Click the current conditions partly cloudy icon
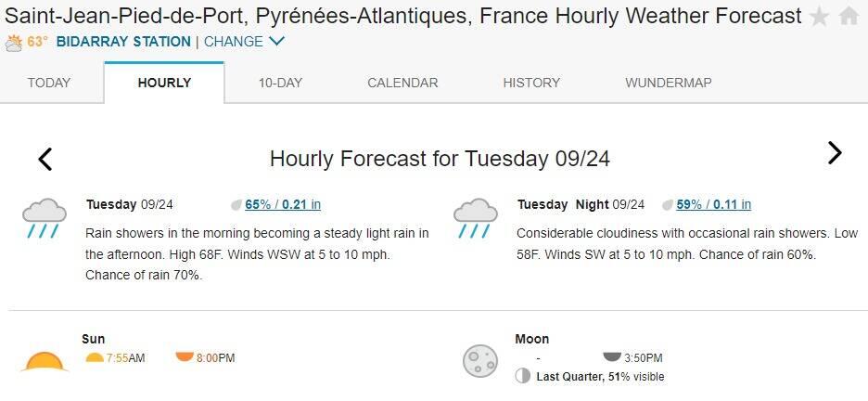Viewport: 868px width, 401px height. click(x=14, y=43)
